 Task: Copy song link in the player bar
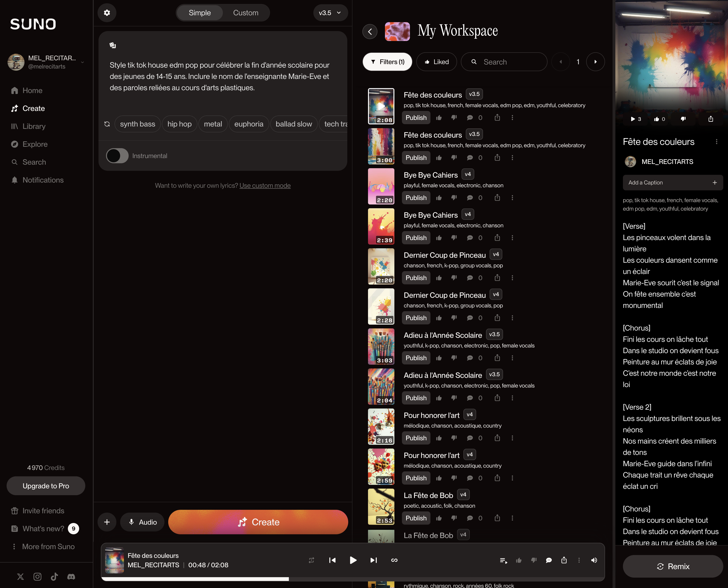click(394, 560)
